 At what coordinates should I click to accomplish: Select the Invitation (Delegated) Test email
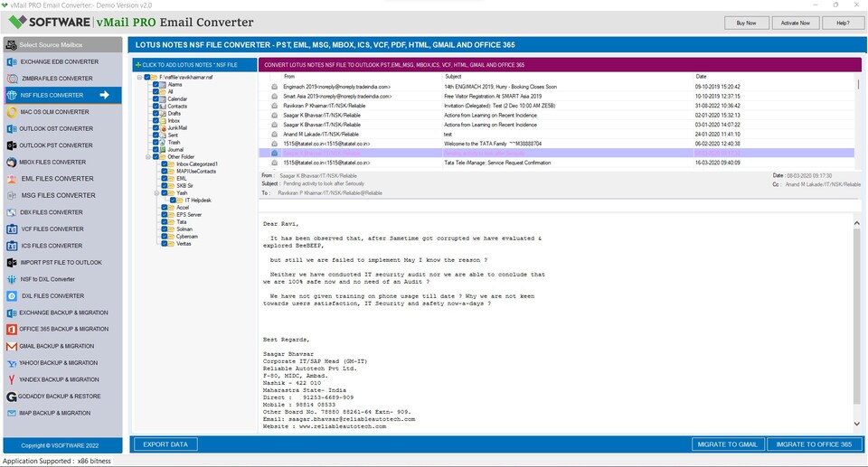click(x=556, y=106)
